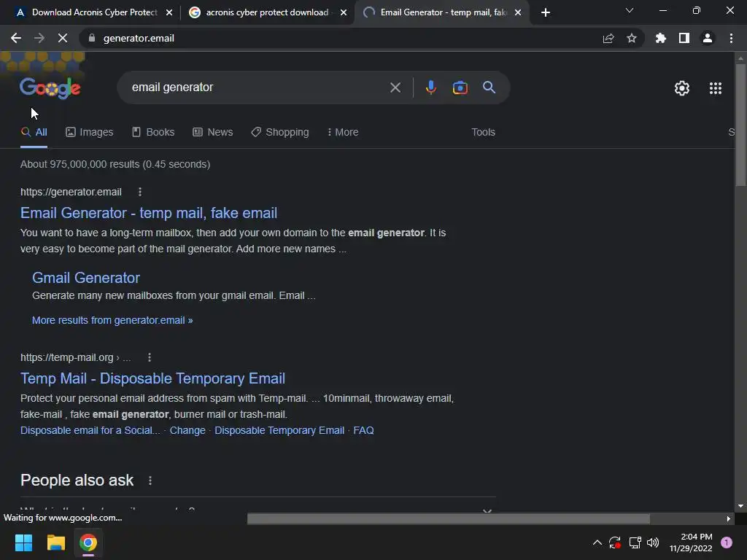Close the Email Generator tab
Image resolution: width=747 pixels, height=560 pixels.
click(x=518, y=12)
